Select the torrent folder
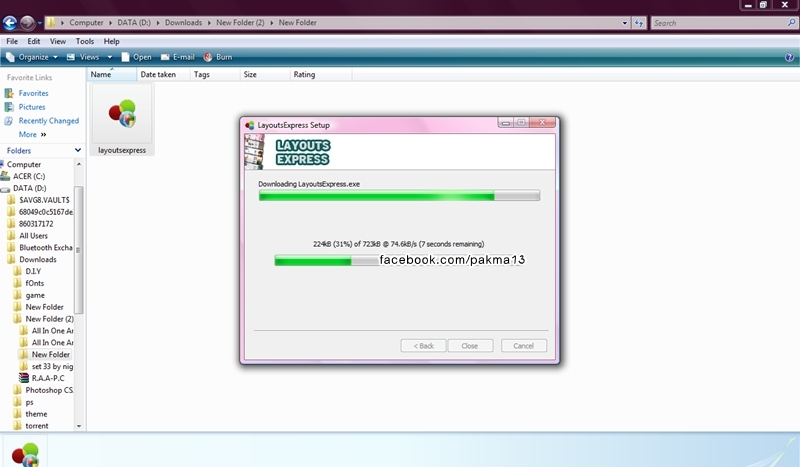The image size is (800, 467). (x=37, y=426)
